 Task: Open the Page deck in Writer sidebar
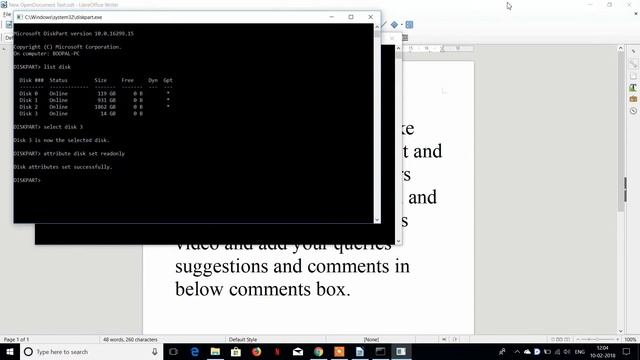click(633, 76)
